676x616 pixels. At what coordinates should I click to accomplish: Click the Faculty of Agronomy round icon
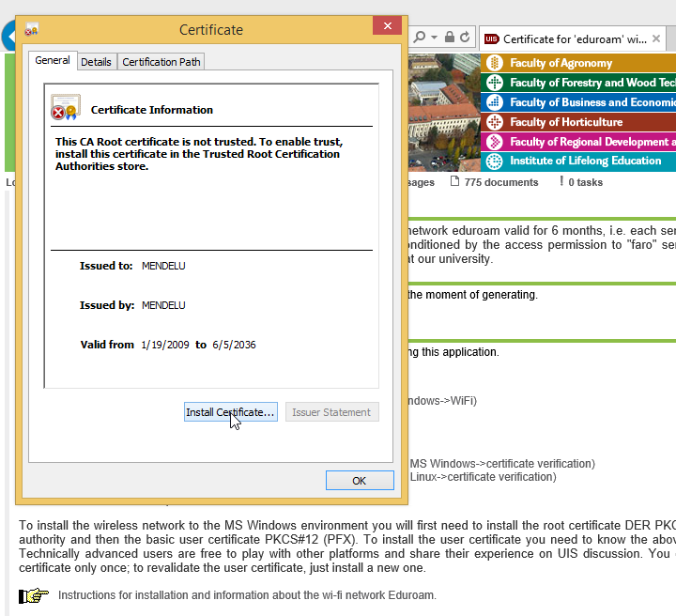495,63
